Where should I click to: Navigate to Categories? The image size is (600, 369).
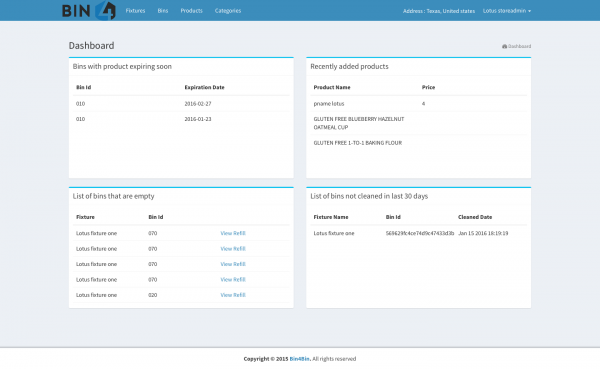click(x=228, y=11)
